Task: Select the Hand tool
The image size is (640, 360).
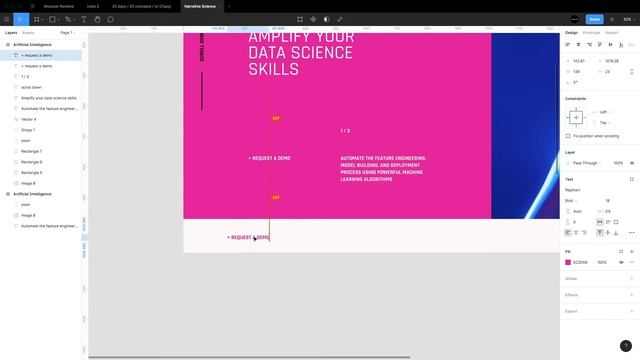Action: pyautogui.click(x=97, y=19)
